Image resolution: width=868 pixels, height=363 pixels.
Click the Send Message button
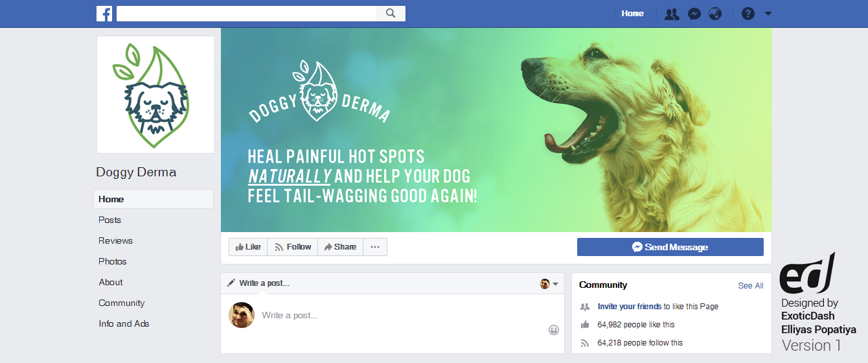point(670,247)
